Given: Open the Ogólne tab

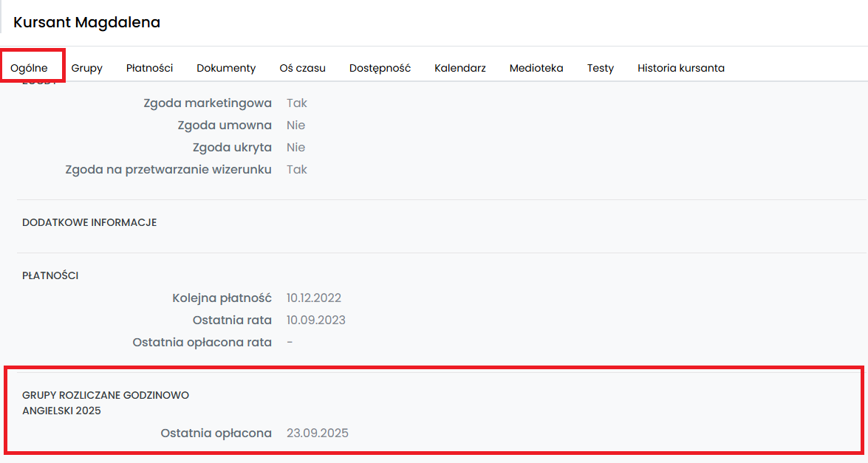Looking at the screenshot, I should tap(29, 68).
